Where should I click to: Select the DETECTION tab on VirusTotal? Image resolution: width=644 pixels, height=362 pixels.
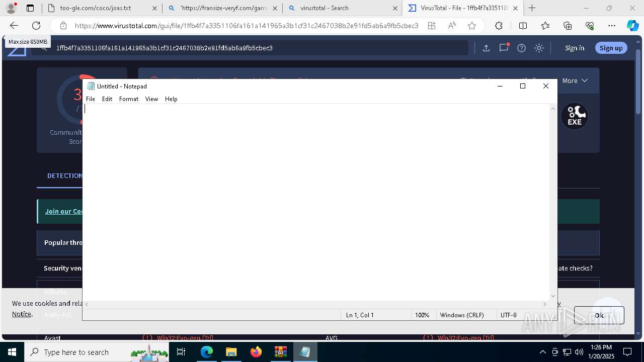point(64,175)
